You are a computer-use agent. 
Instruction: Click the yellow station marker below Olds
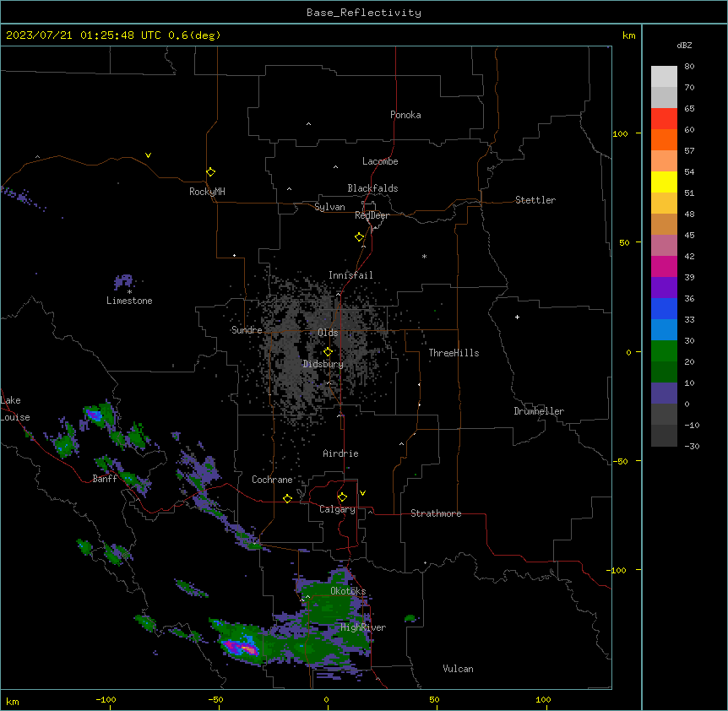pos(328,351)
